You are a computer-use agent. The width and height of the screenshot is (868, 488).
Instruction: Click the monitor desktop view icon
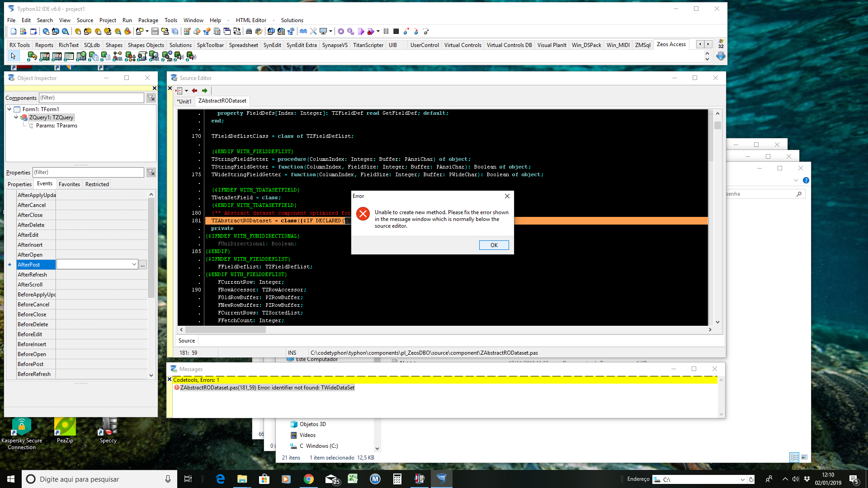coord(323,32)
